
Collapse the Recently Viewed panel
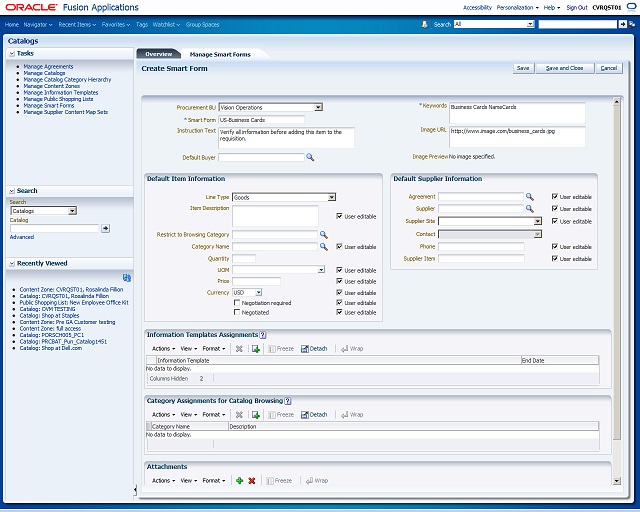click(12, 264)
